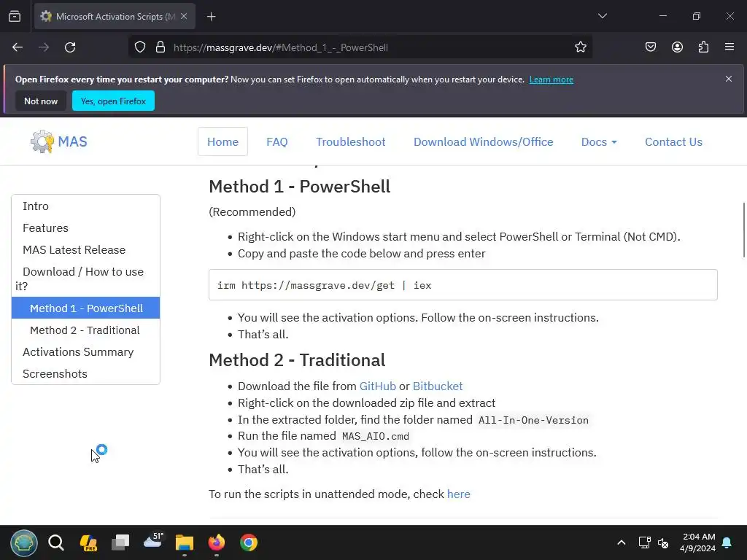This screenshot has width=747, height=560.
Task: Open Task View on the taskbar
Action: (x=120, y=542)
